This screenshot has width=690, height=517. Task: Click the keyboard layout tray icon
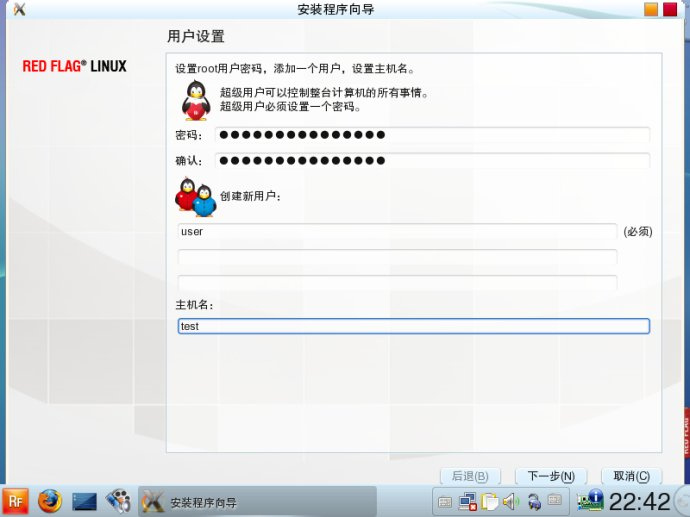pos(445,502)
